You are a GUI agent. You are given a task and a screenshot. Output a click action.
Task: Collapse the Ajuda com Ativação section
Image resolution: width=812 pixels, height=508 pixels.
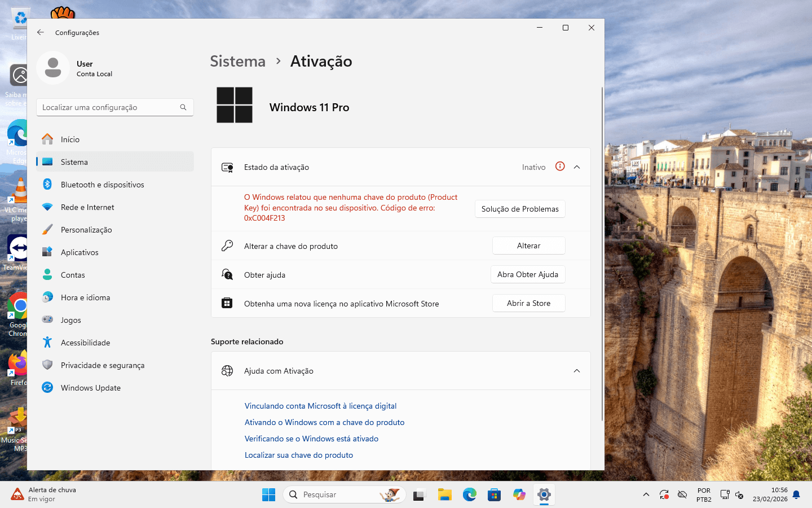[577, 371]
